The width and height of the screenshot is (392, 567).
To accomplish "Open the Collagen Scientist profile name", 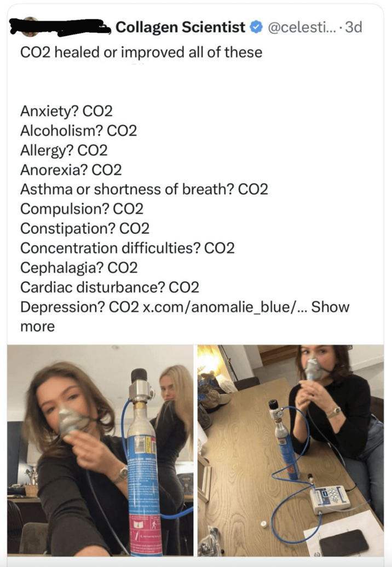I will (181, 27).
